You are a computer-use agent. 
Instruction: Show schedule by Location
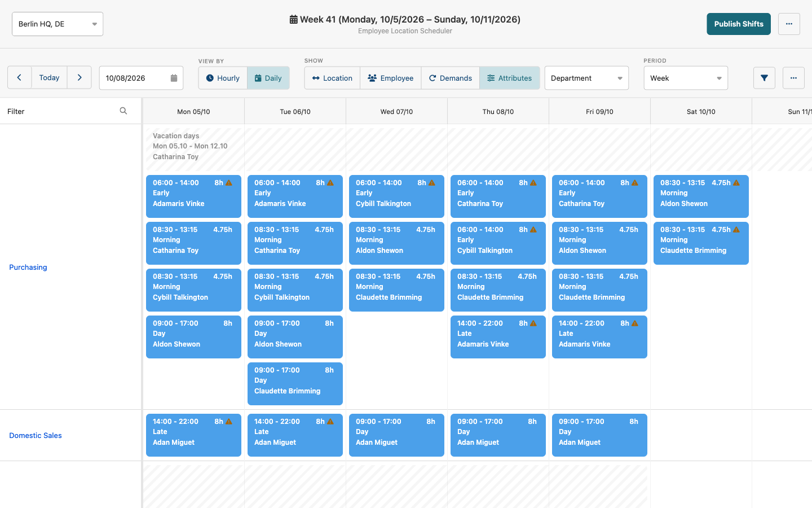click(333, 78)
